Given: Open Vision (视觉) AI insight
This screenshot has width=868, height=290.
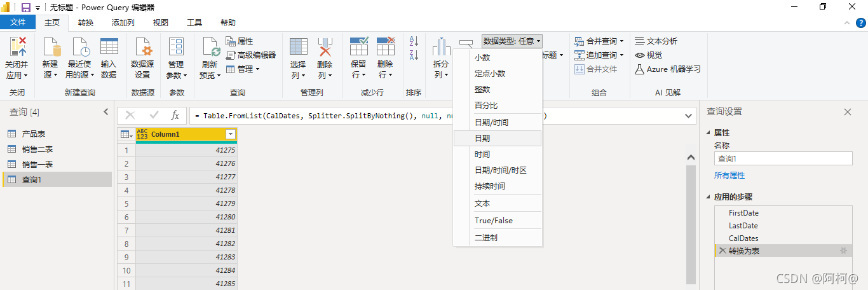Looking at the screenshot, I should (649, 55).
